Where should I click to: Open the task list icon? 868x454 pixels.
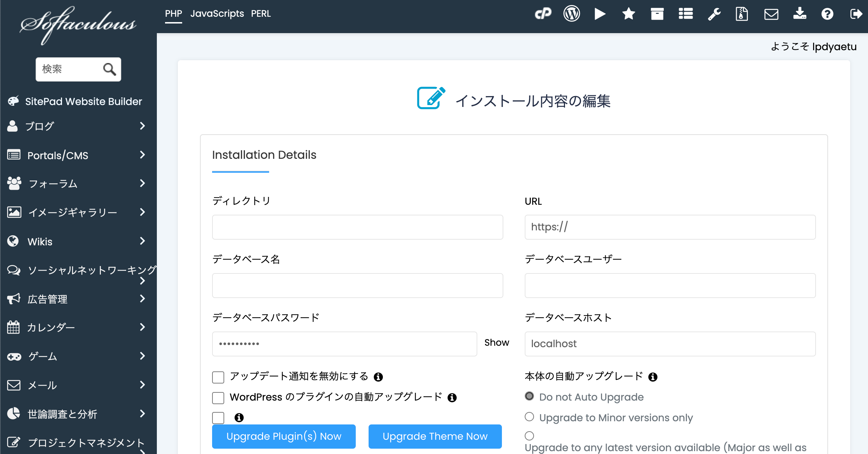pyautogui.click(x=685, y=14)
